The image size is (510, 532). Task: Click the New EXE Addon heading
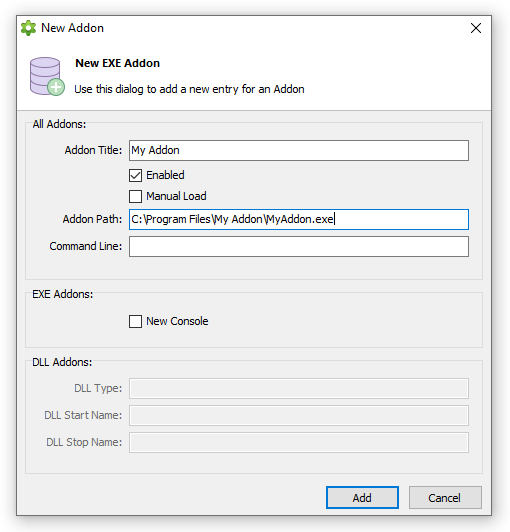tap(117, 63)
